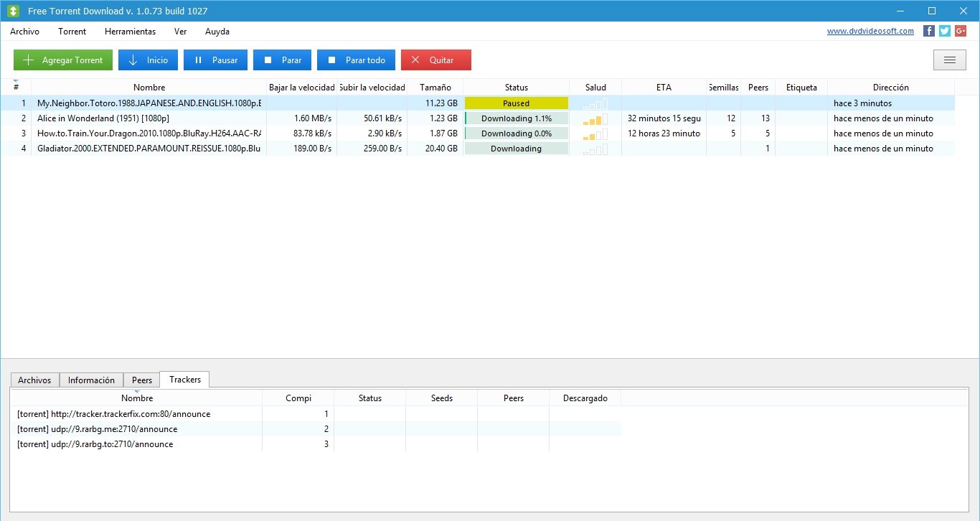
Task: Switch to the Peers tab
Action: [142, 380]
